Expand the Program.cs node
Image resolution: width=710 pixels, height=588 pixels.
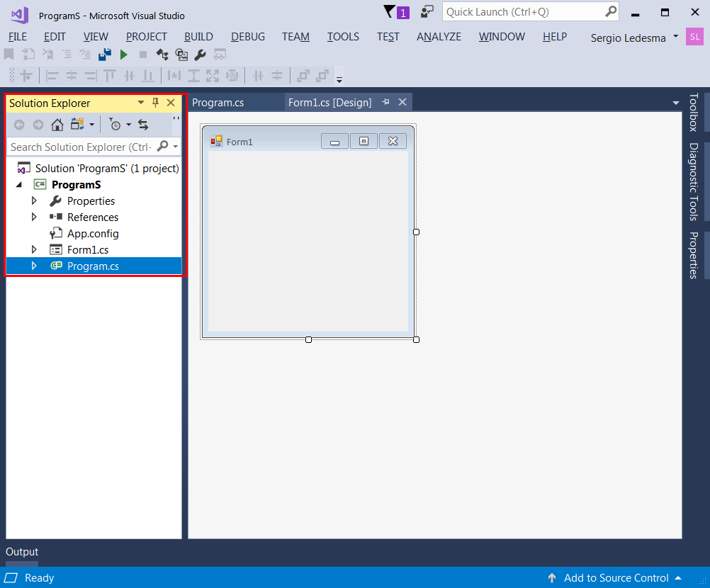tap(34, 266)
